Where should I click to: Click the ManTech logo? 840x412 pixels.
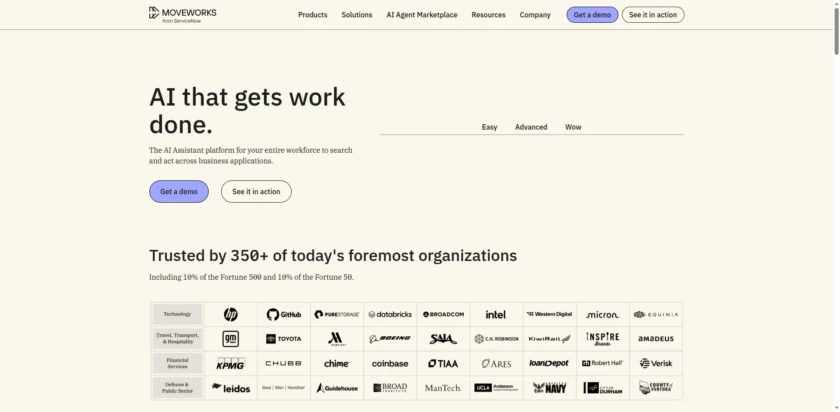(x=444, y=388)
